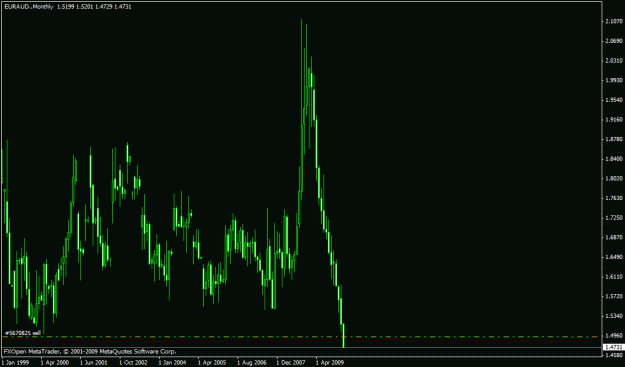The height and width of the screenshot is (367, 625).
Task: Click the 1 Dec 2007 date label
Action: [291, 363]
